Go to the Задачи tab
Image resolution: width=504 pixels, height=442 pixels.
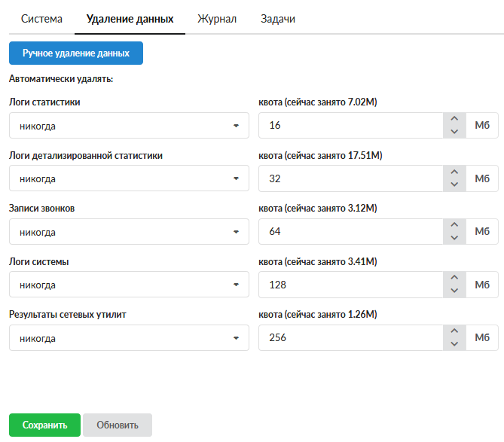pyautogui.click(x=277, y=19)
